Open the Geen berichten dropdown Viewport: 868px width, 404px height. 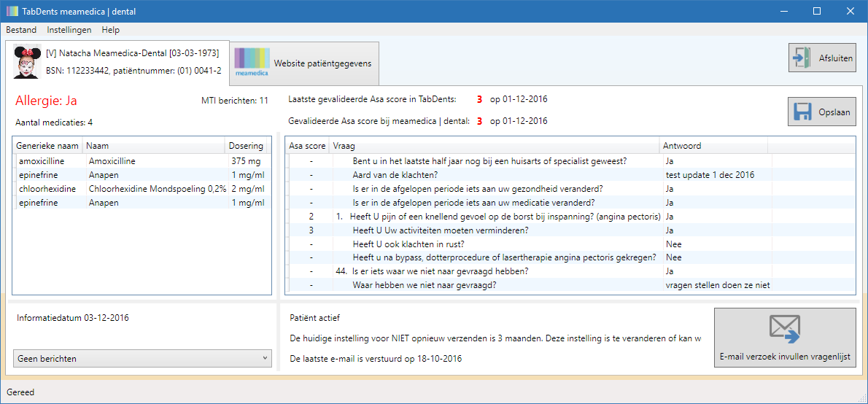142,359
